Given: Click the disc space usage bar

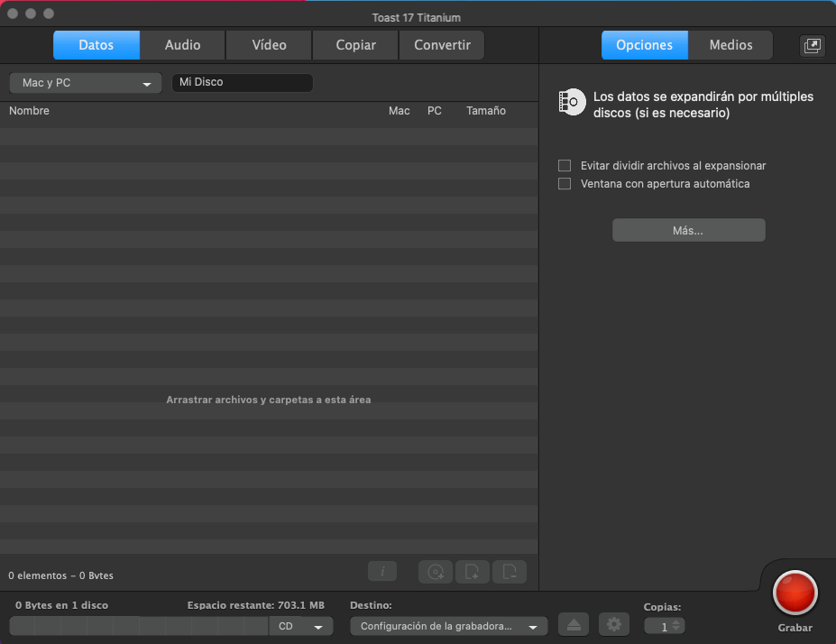Looking at the screenshot, I should pos(139,626).
